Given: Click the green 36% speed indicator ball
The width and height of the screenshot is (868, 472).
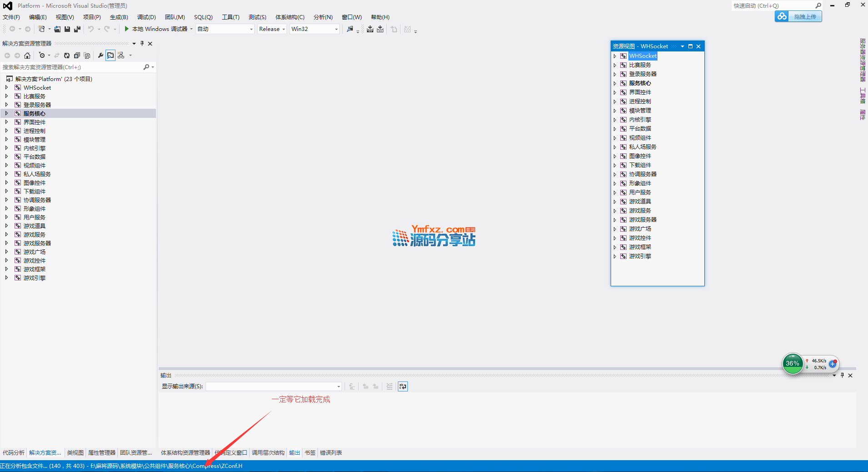Looking at the screenshot, I should [x=793, y=364].
